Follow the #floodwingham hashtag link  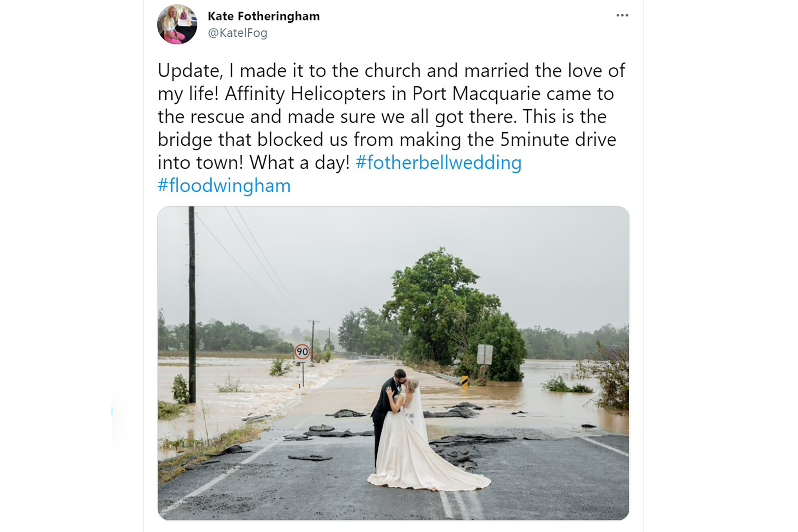[x=224, y=186]
